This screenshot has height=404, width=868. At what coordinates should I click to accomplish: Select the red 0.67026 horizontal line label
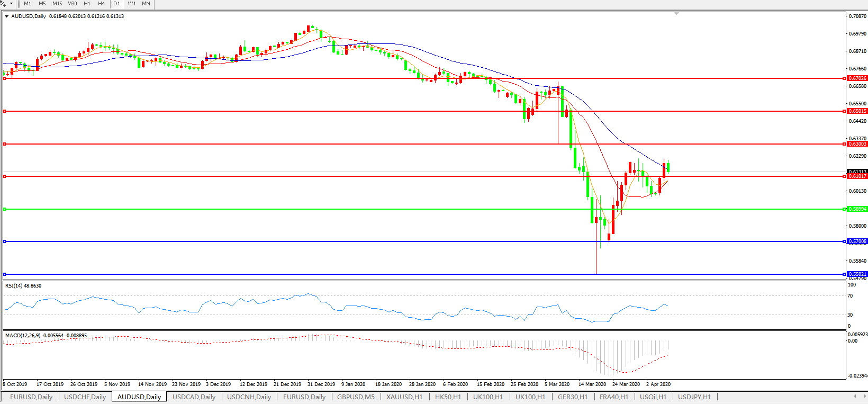[857, 78]
